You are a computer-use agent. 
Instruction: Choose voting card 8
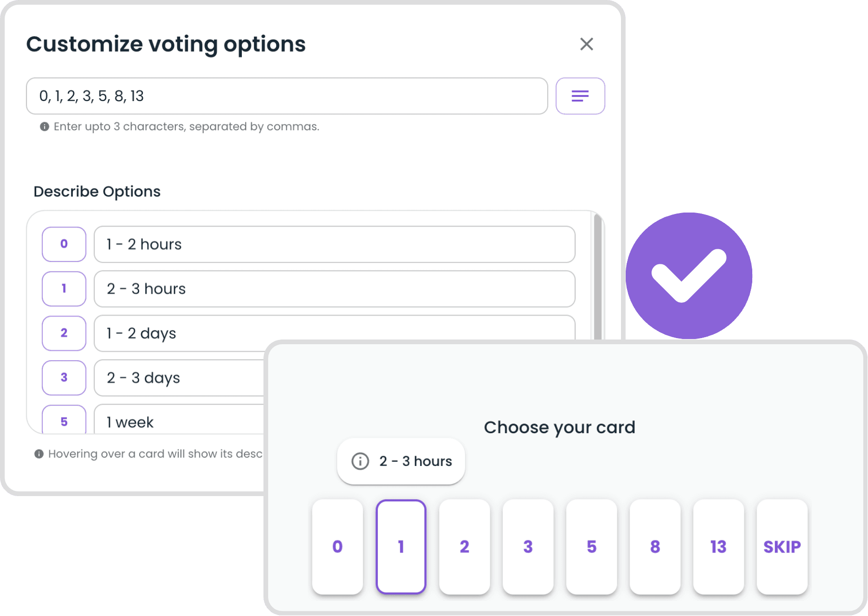[x=655, y=546]
